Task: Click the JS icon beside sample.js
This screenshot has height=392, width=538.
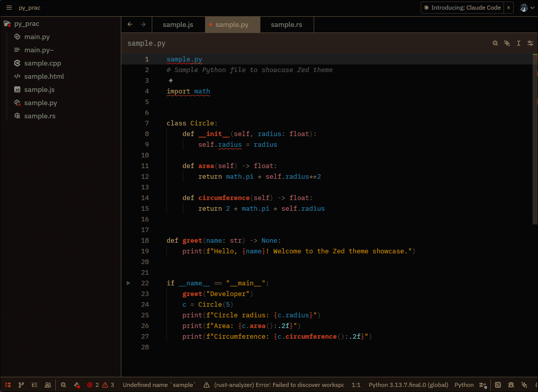Action: click(17, 89)
